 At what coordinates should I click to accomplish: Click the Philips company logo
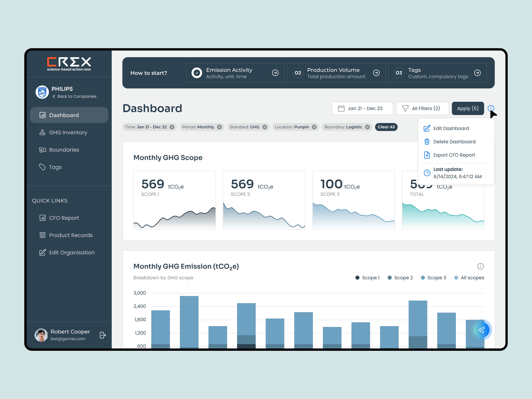pyautogui.click(x=42, y=92)
